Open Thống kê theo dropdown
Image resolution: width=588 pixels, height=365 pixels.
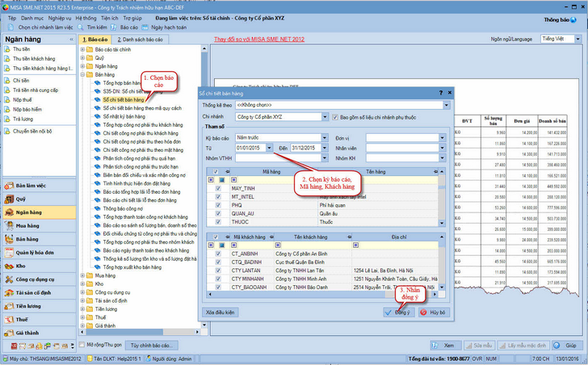446,105
